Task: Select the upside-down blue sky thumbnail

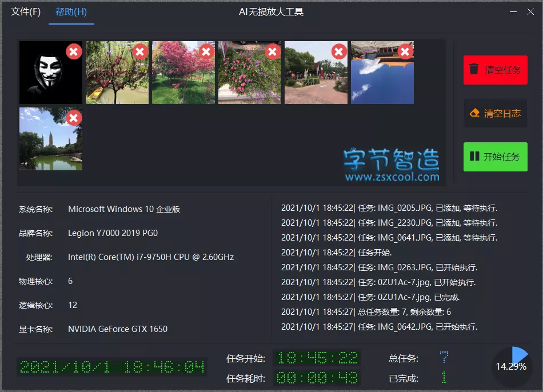Action: (x=382, y=73)
